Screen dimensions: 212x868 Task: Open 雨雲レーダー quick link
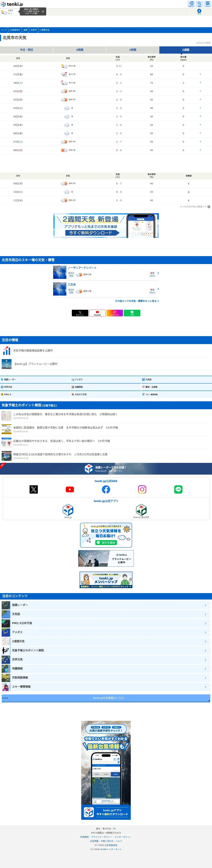(x=35, y=379)
